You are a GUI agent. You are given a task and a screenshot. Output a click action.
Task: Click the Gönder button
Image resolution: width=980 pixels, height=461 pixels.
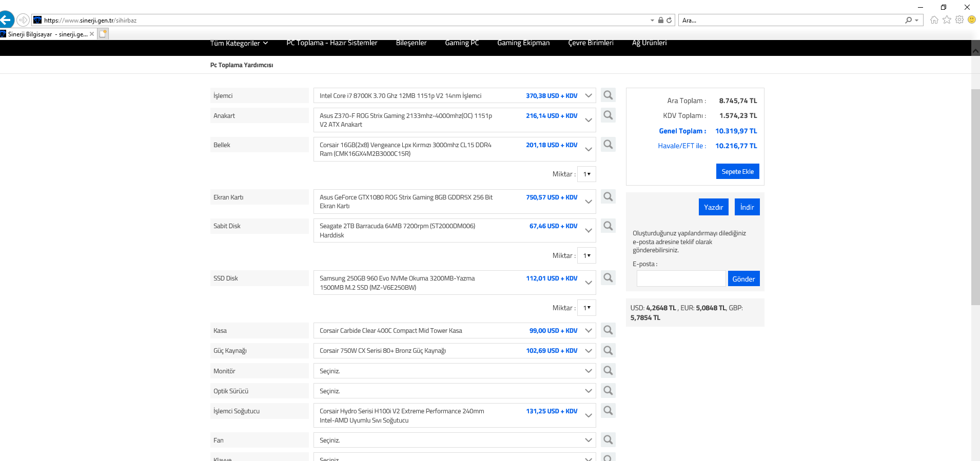click(743, 278)
